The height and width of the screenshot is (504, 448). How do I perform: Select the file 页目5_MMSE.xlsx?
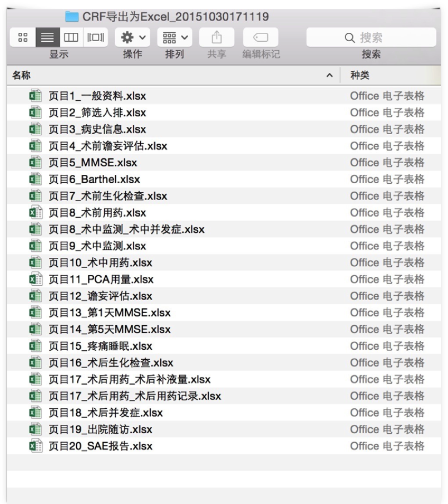pos(92,163)
